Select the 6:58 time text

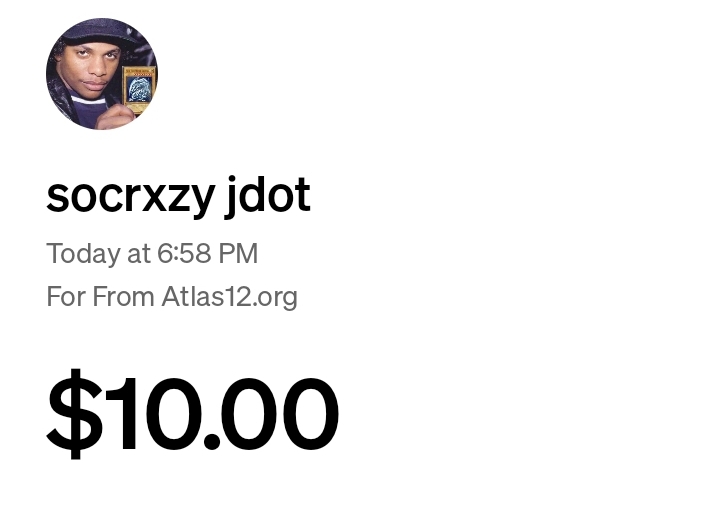[x=183, y=254]
